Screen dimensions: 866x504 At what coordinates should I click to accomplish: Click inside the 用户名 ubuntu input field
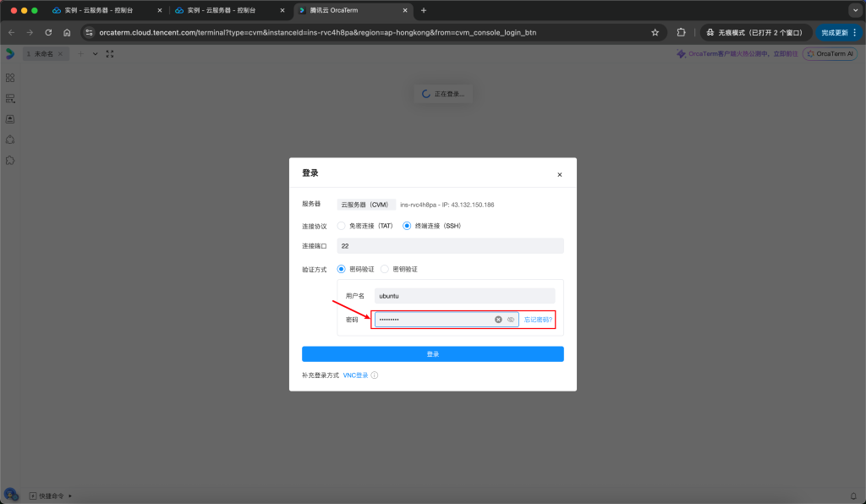point(464,295)
